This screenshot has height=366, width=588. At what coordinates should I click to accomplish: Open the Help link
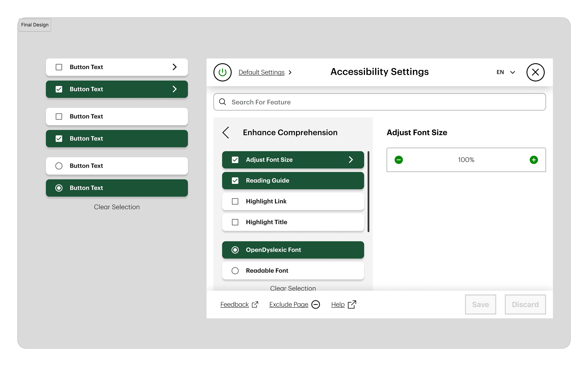pyautogui.click(x=338, y=304)
